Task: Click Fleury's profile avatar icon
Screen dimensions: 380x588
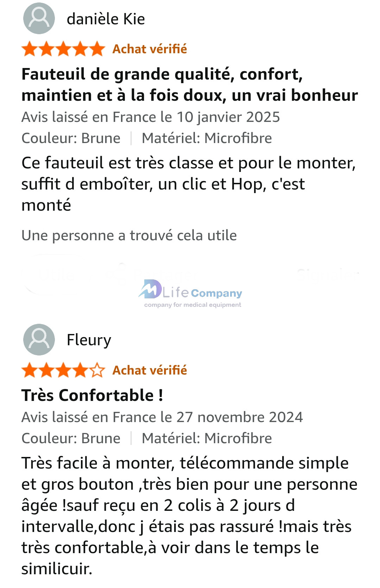Action: 39,339
